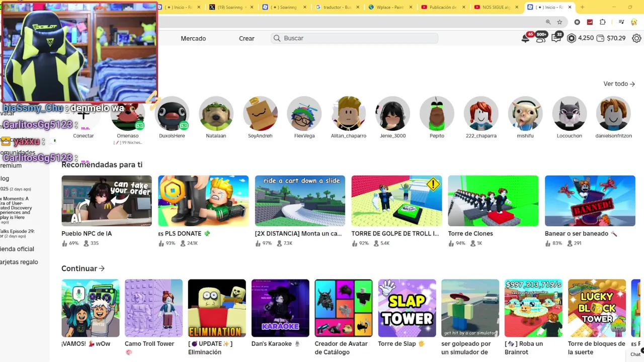Open the ¡VAMOS! wOw game thumbnail
Viewport: 644px width, 362px height.
click(91, 308)
